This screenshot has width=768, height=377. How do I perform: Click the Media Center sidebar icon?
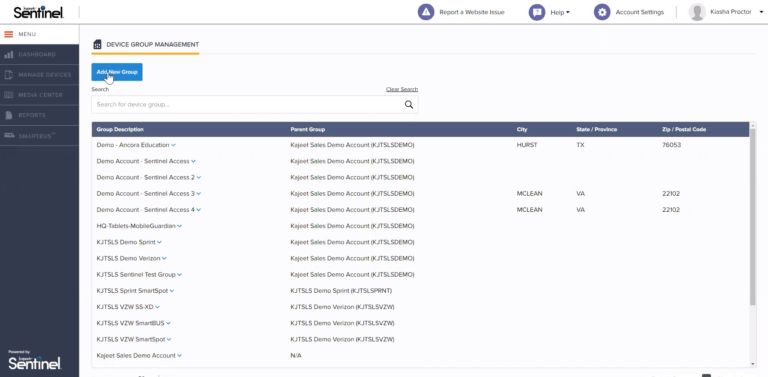(x=8, y=95)
